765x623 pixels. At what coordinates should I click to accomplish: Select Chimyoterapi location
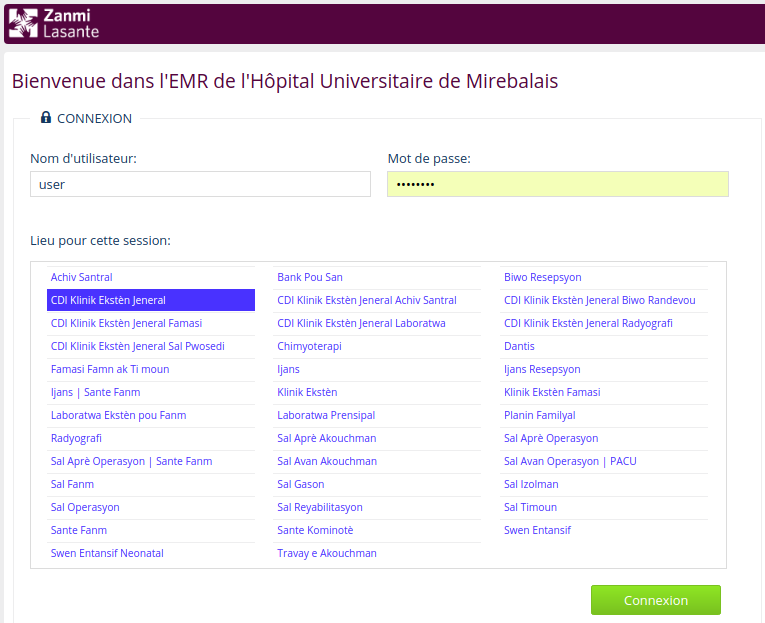(377, 346)
